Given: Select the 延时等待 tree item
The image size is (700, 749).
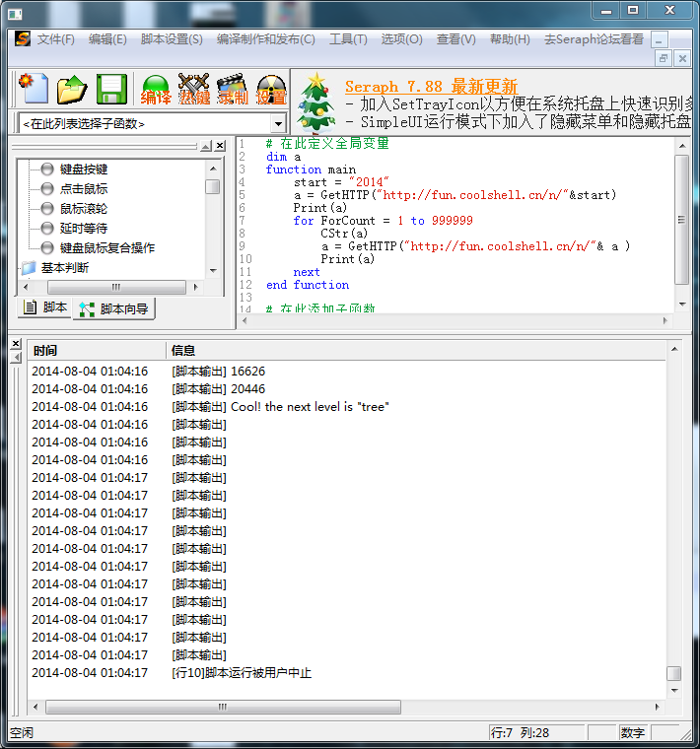Looking at the screenshot, I should (84, 229).
